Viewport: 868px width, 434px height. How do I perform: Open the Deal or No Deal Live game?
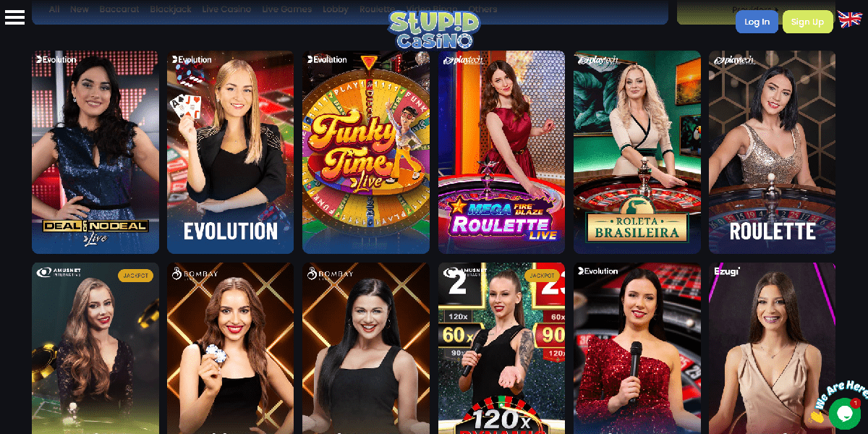pyautogui.click(x=95, y=152)
